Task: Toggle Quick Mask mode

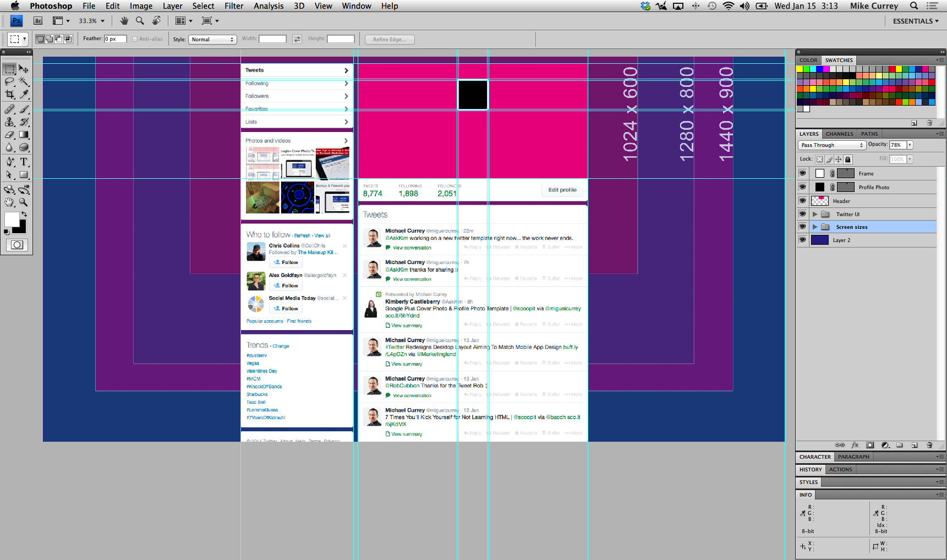Action: [x=17, y=245]
